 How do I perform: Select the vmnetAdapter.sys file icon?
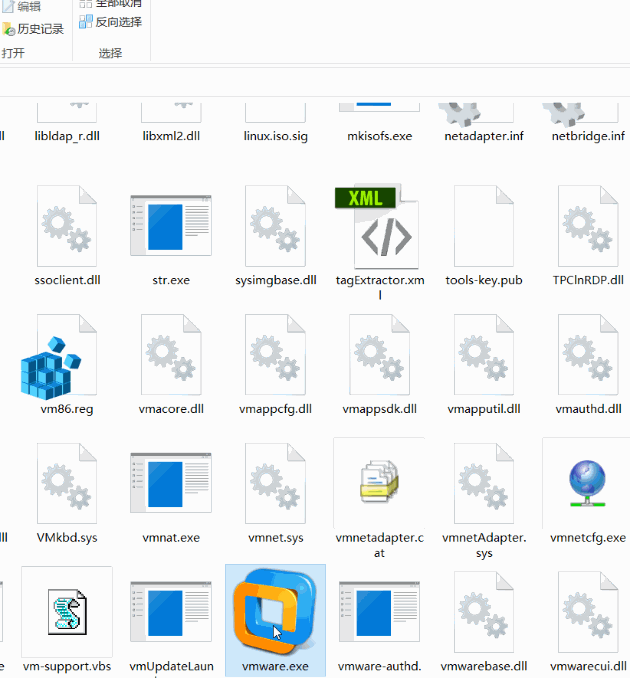point(484,483)
